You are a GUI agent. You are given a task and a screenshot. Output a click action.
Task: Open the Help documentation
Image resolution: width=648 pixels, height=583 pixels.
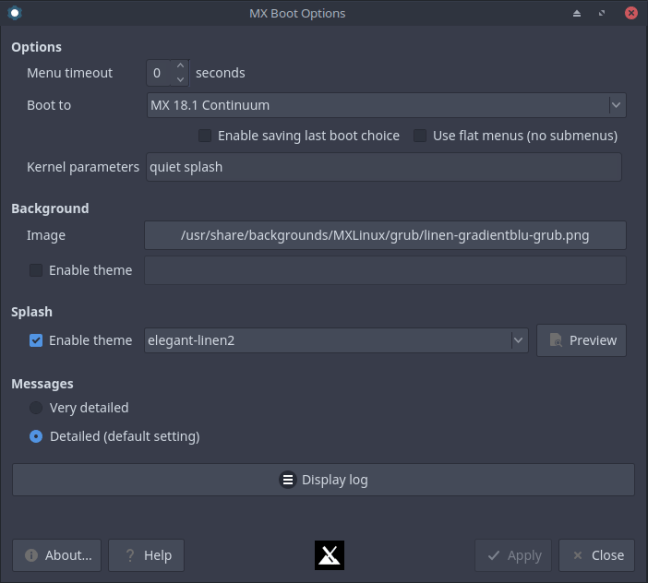[x=146, y=555]
